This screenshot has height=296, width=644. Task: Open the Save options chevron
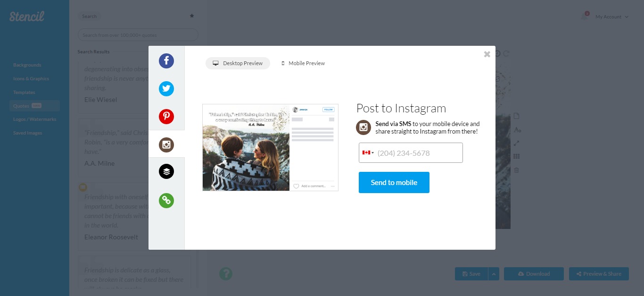point(493,273)
